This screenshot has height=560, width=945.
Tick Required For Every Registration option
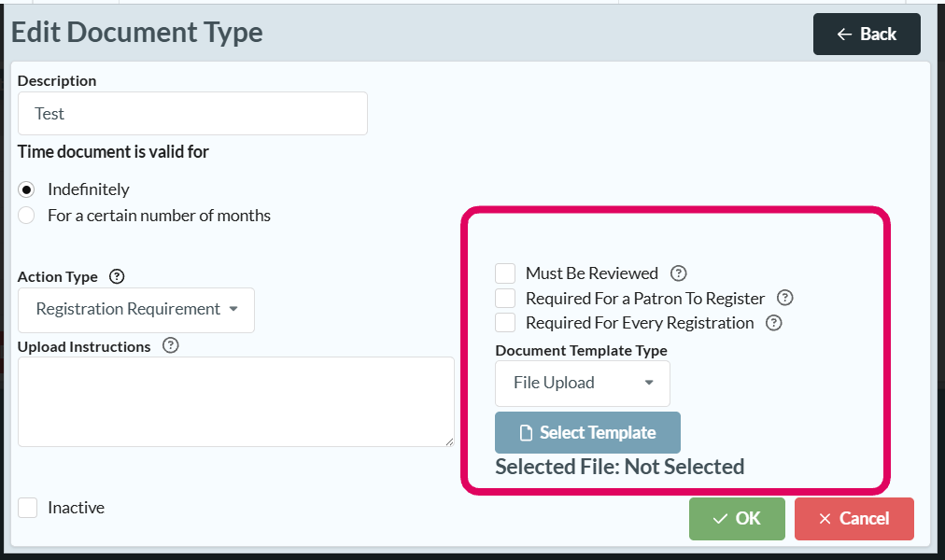(x=505, y=323)
